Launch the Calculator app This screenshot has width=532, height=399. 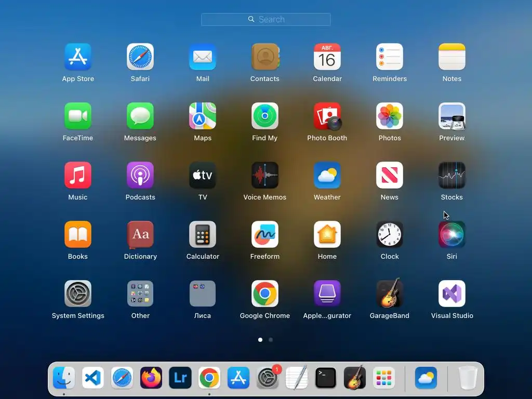click(203, 234)
